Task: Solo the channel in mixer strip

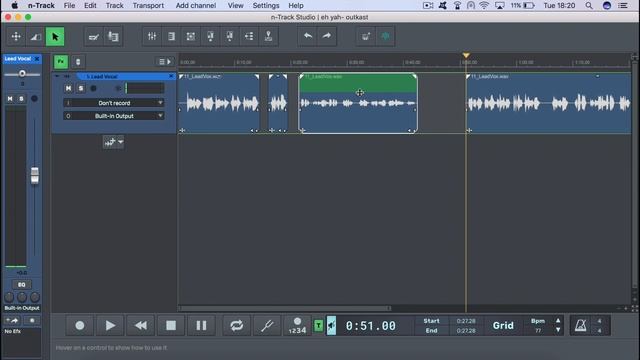Action: pyautogui.click(x=22, y=98)
